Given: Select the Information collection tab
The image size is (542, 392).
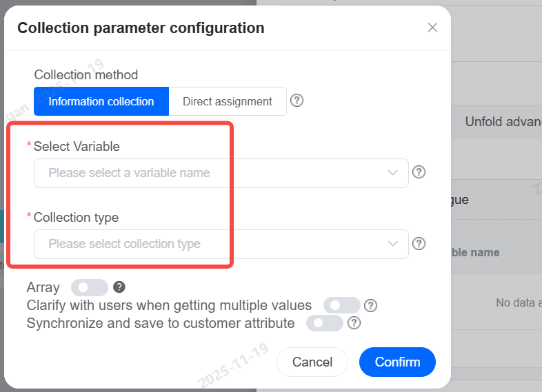Looking at the screenshot, I should (x=101, y=101).
